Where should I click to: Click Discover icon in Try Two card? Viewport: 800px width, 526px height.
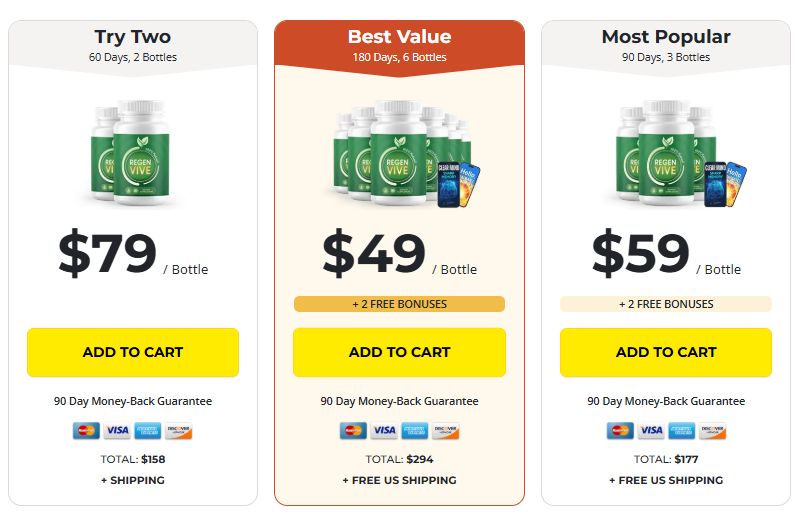pyautogui.click(x=179, y=431)
